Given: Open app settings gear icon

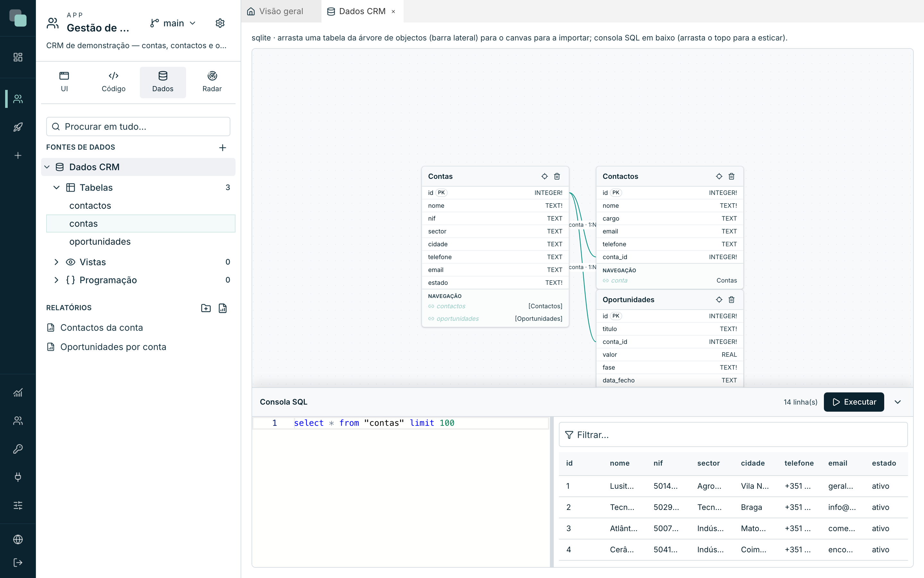Looking at the screenshot, I should point(220,23).
